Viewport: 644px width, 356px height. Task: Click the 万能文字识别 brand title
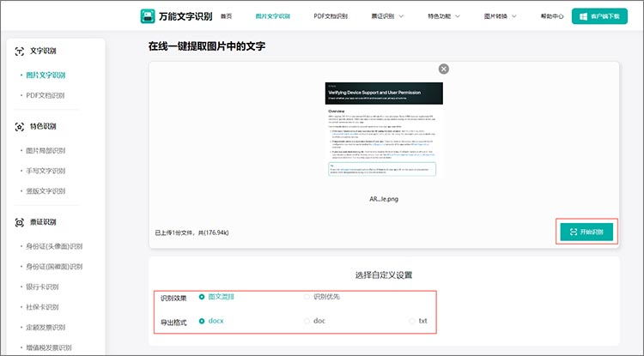click(x=185, y=16)
